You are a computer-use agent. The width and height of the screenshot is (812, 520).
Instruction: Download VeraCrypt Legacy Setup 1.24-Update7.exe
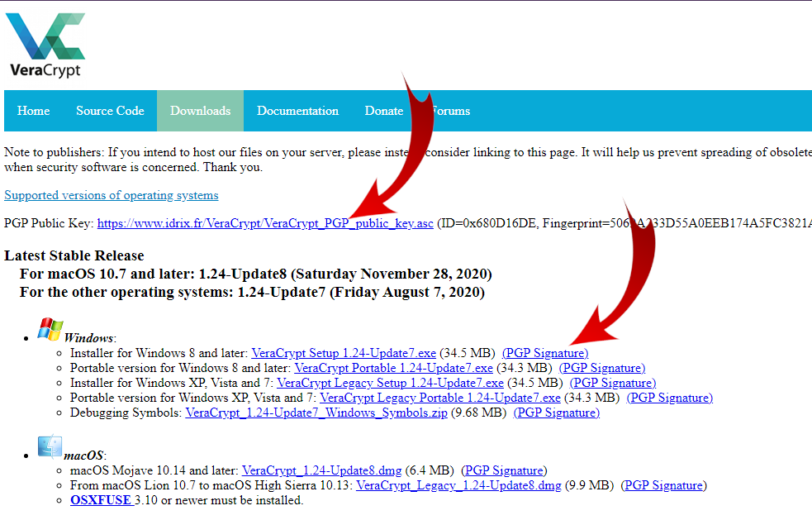390,383
